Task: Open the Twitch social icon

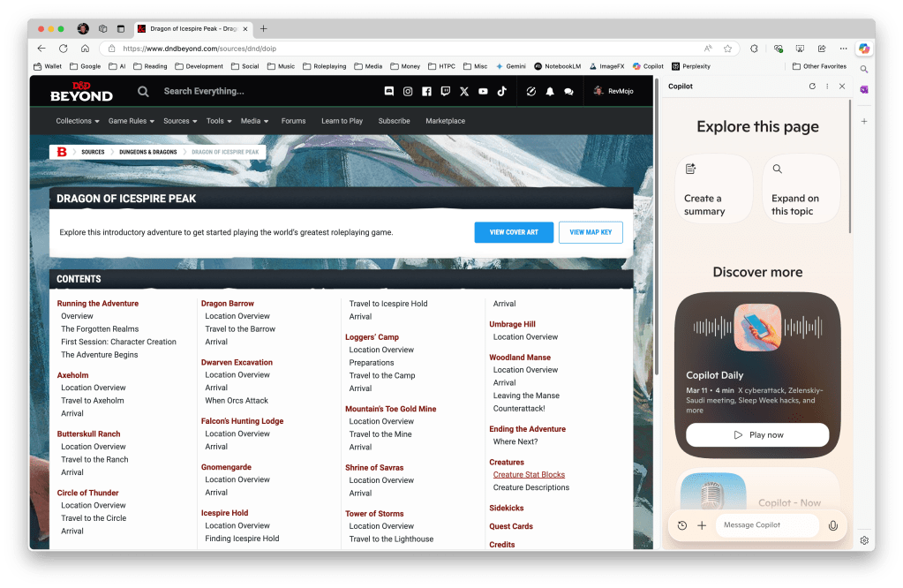Action: pyautogui.click(x=446, y=91)
